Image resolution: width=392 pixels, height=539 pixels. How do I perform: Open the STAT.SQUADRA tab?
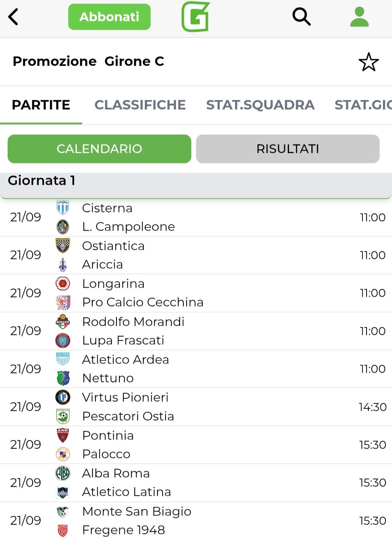(x=260, y=105)
